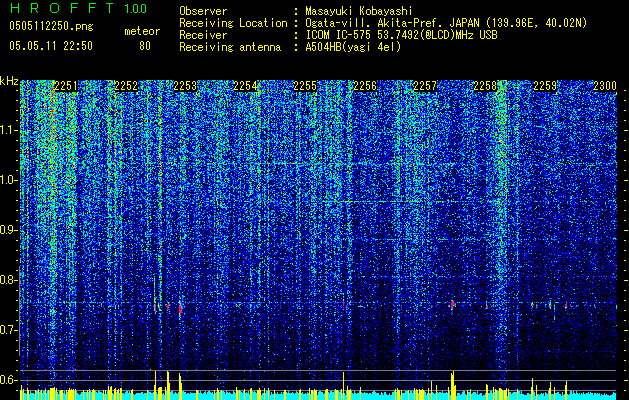Click the HROFFT 1.0.0 title text
Screen dimensions: 629x400
[x=78, y=8]
